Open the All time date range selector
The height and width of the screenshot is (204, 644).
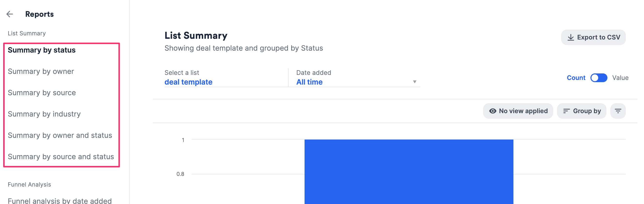[x=309, y=82]
